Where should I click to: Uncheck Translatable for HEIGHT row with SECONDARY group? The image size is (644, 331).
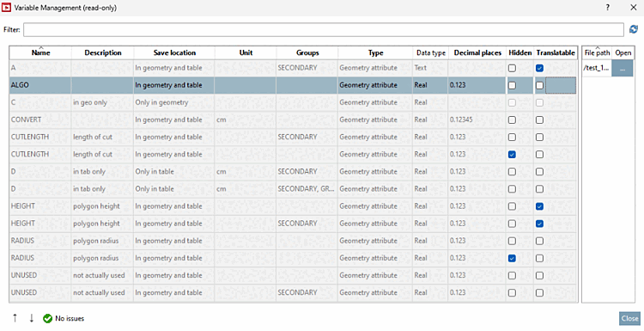coord(540,224)
